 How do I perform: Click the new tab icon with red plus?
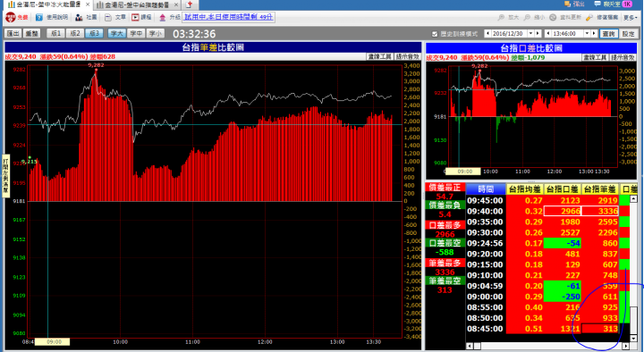(x=189, y=5)
